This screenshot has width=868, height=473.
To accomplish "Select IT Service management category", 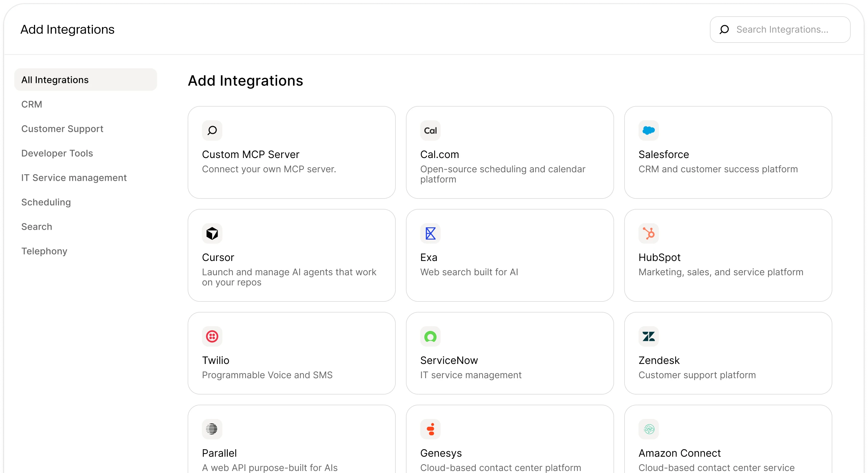I will coord(74,178).
